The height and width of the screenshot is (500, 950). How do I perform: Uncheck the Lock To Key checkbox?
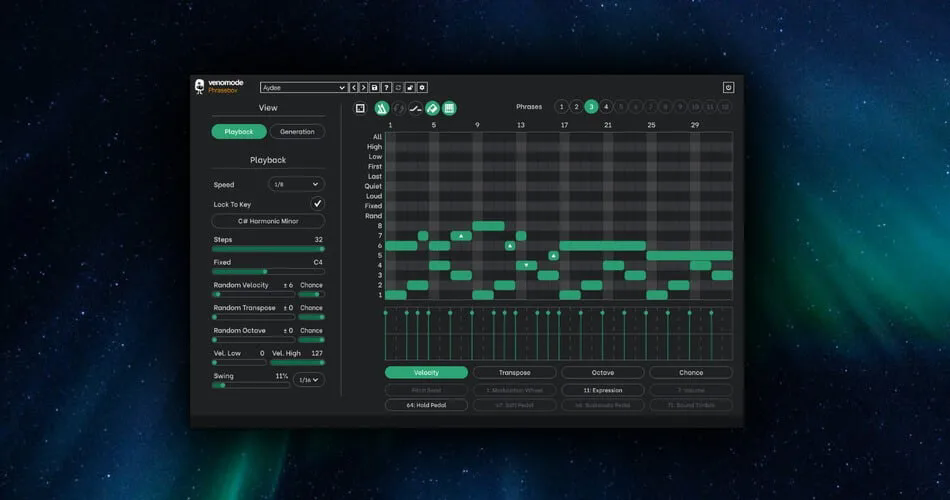pos(317,204)
